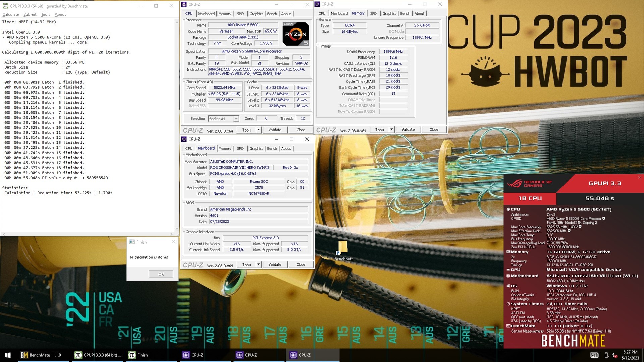Select the Finish taskbar button

click(151, 355)
